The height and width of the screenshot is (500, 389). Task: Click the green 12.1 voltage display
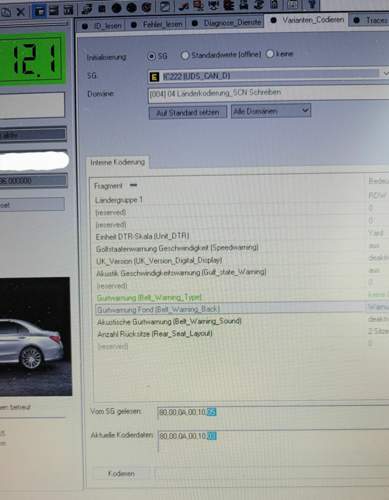(x=32, y=59)
